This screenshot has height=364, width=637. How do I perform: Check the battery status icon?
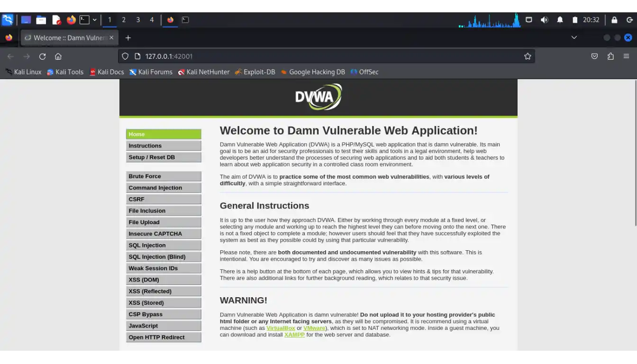point(575,20)
